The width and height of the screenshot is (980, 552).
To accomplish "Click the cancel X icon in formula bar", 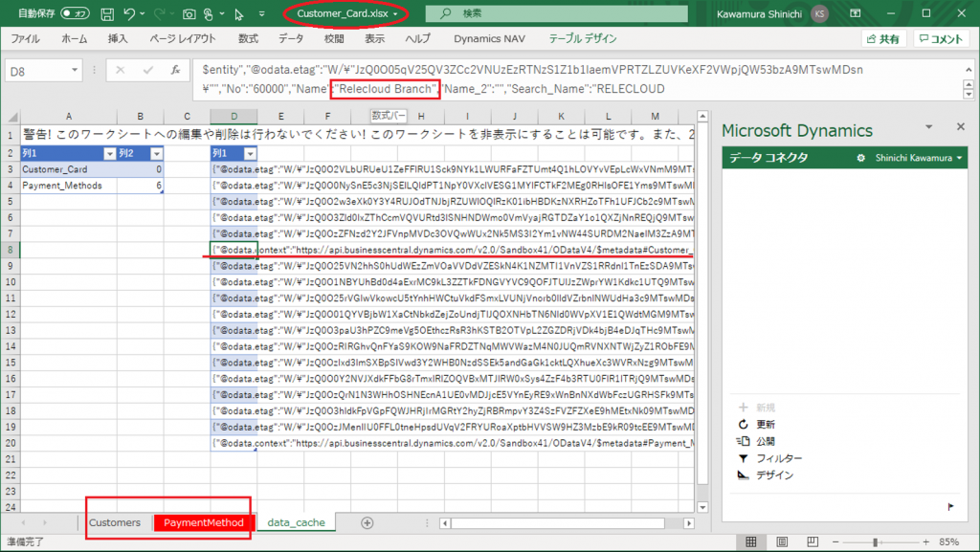I will [x=120, y=71].
